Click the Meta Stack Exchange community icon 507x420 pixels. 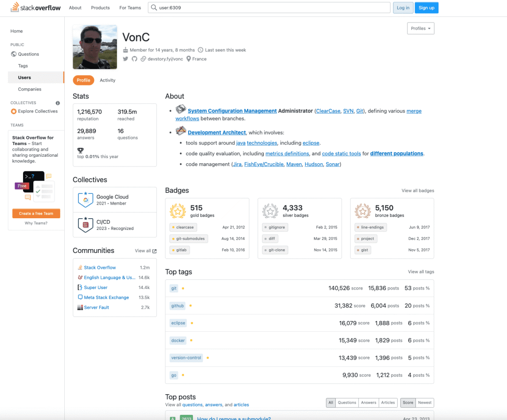[x=80, y=297]
